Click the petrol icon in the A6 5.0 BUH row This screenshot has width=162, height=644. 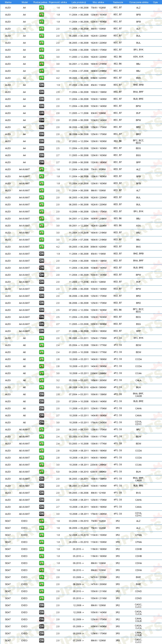point(42,387)
